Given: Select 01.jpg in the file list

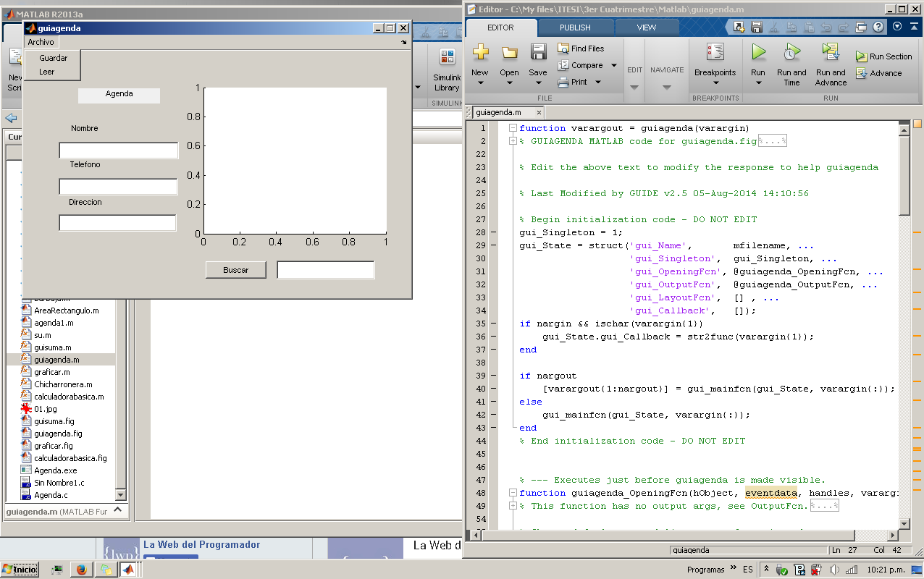Looking at the screenshot, I should [x=45, y=409].
